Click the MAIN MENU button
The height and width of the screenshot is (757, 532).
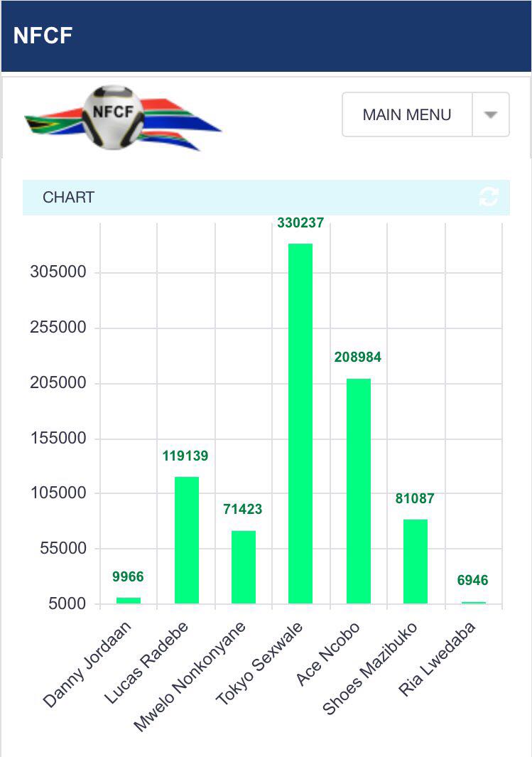[x=407, y=115]
